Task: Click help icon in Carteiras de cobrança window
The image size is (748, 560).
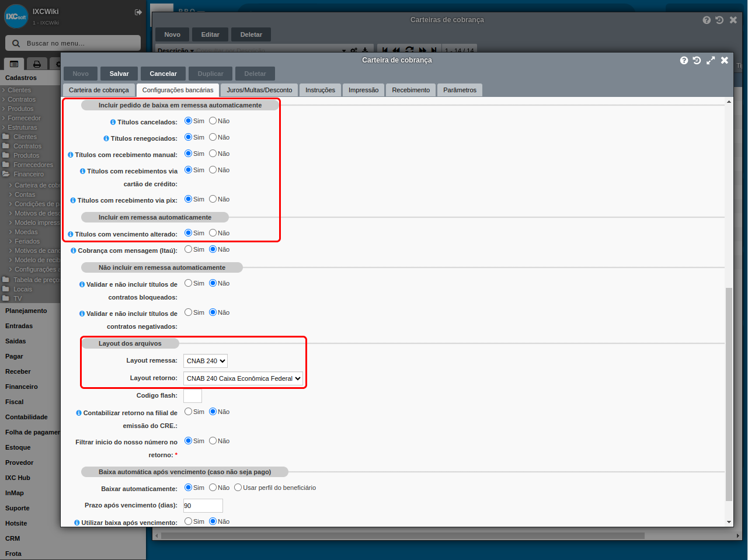Action: [x=707, y=20]
